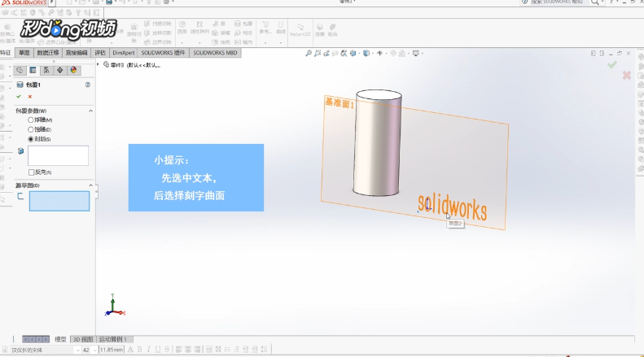
Task: Click the 11.85mm text height field
Action: [x=112, y=350]
